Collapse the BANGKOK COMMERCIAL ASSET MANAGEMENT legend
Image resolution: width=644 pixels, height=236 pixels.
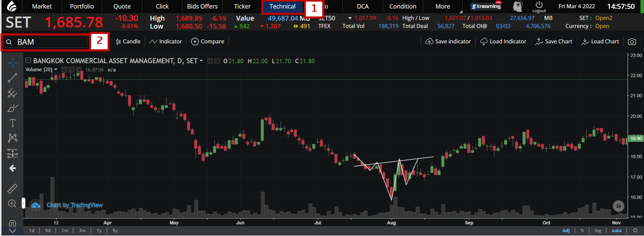tap(28, 61)
